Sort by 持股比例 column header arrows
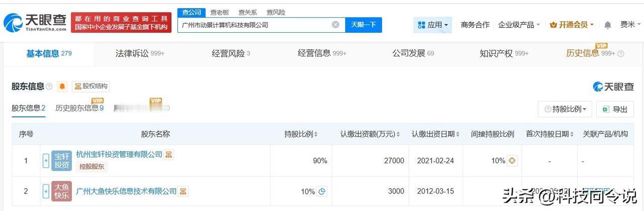This screenshot has width=644, height=211. (x=316, y=134)
